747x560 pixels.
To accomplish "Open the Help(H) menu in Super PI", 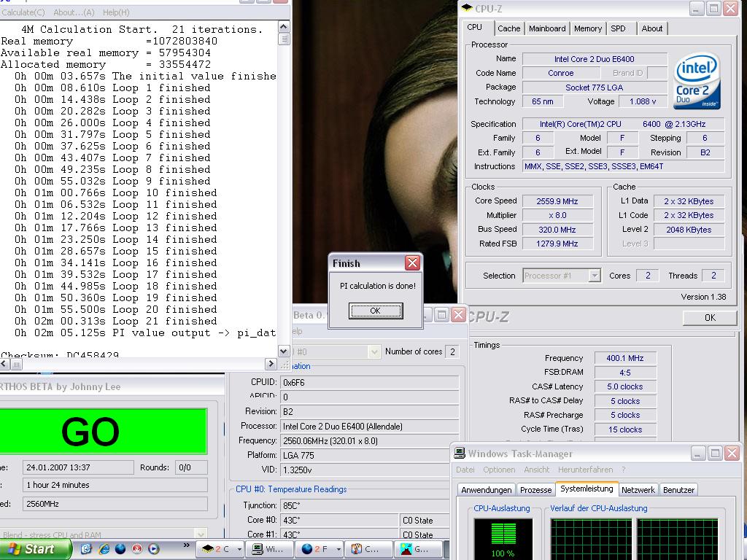I will pos(116,12).
